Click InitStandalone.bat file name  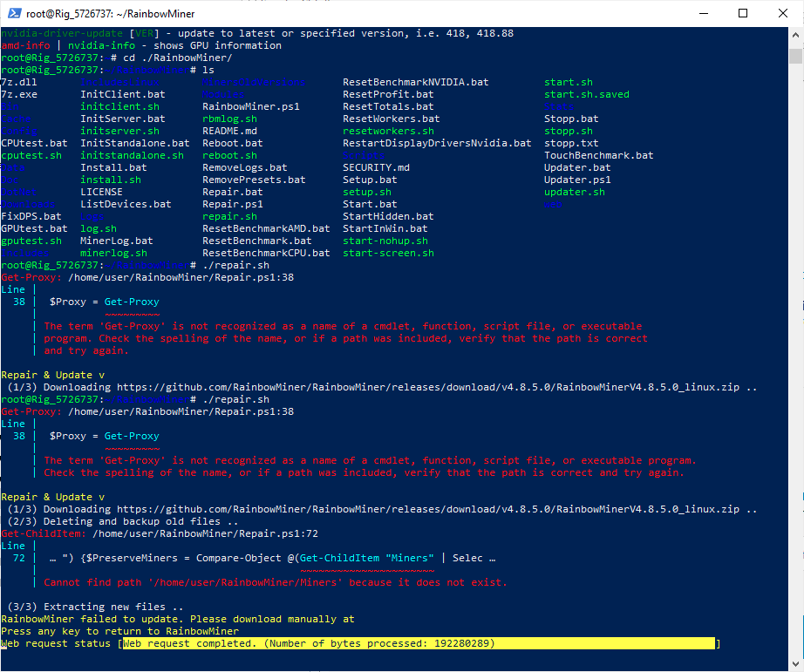(x=135, y=143)
